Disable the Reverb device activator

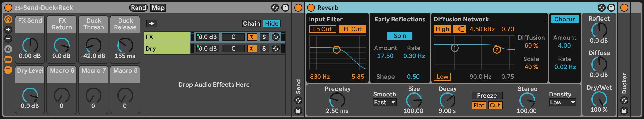(x=311, y=8)
